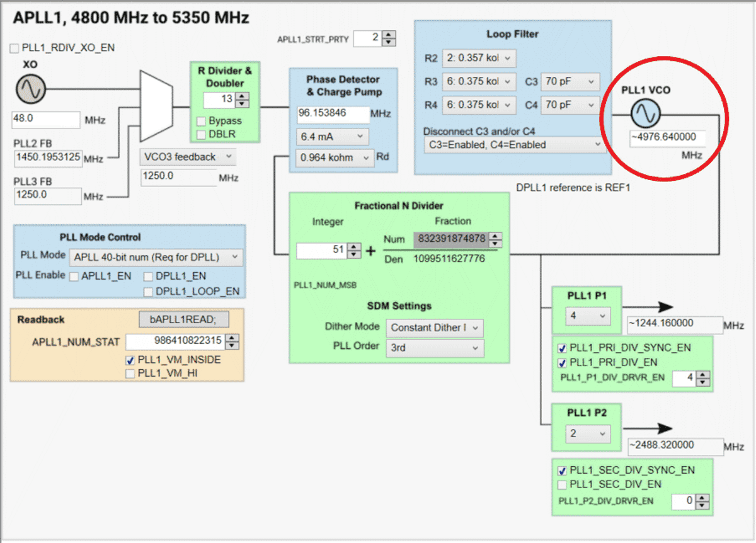Disable the PLL1_PRI_DIV_SYNC_EN checkbox
This screenshot has height=543, width=756.
pos(562,347)
